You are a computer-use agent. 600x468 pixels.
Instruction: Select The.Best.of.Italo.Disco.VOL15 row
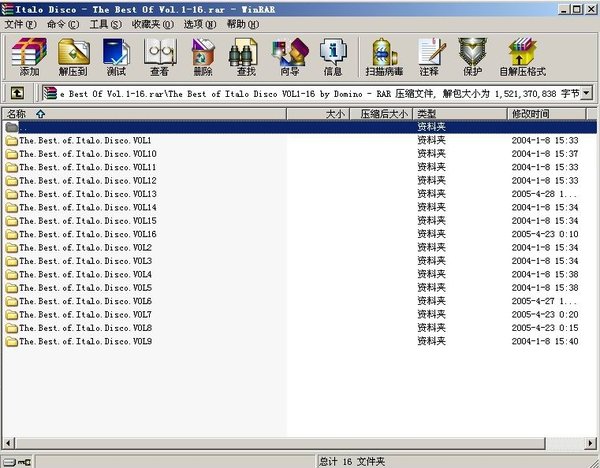(x=300, y=221)
